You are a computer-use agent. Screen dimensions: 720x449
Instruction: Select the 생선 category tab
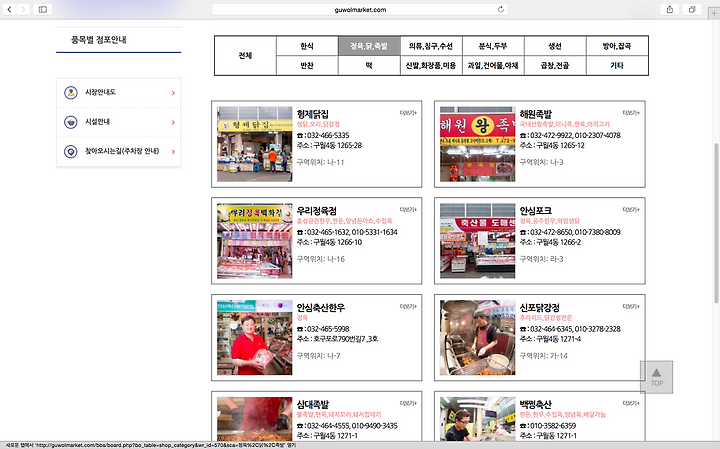point(555,46)
